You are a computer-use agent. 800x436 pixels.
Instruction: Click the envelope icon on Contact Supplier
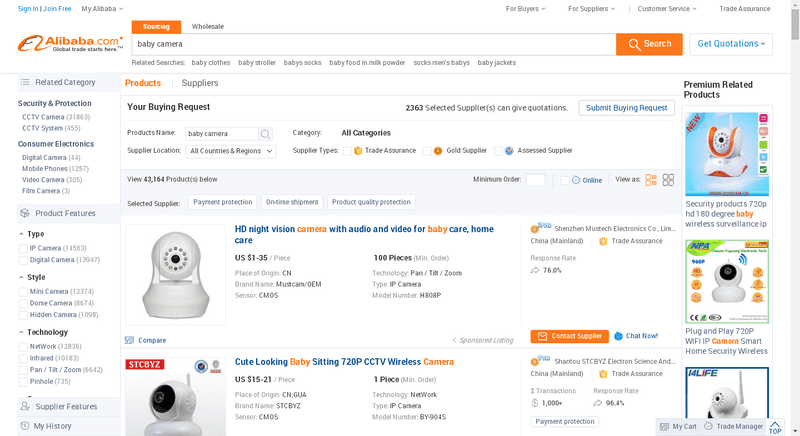(542, 336)
